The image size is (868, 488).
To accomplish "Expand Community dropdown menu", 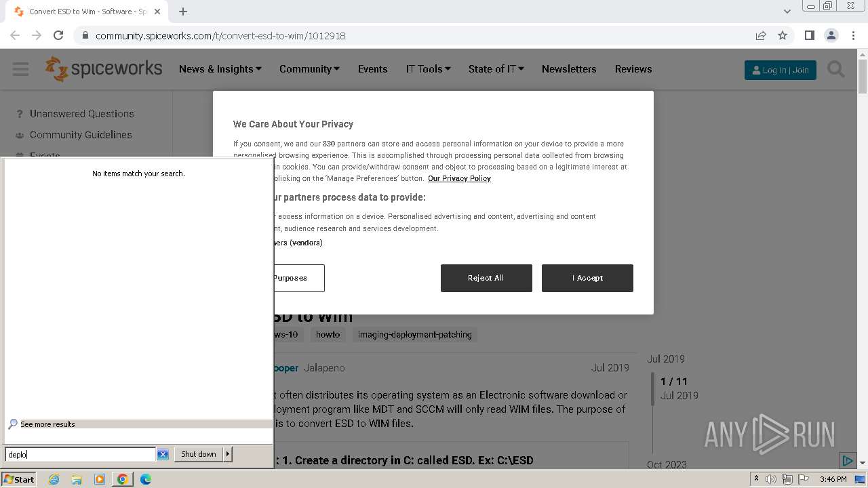I will [309, 69].
